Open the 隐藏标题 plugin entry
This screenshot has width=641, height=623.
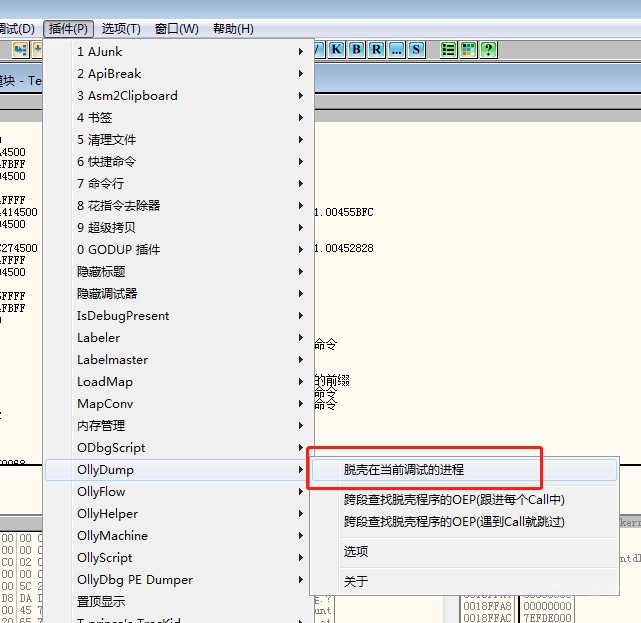point(179,271)
